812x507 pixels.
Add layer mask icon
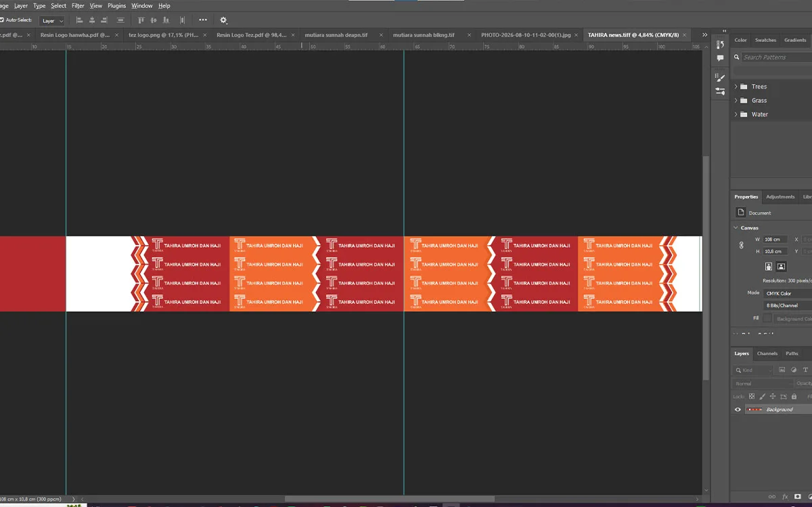(798, 497)
